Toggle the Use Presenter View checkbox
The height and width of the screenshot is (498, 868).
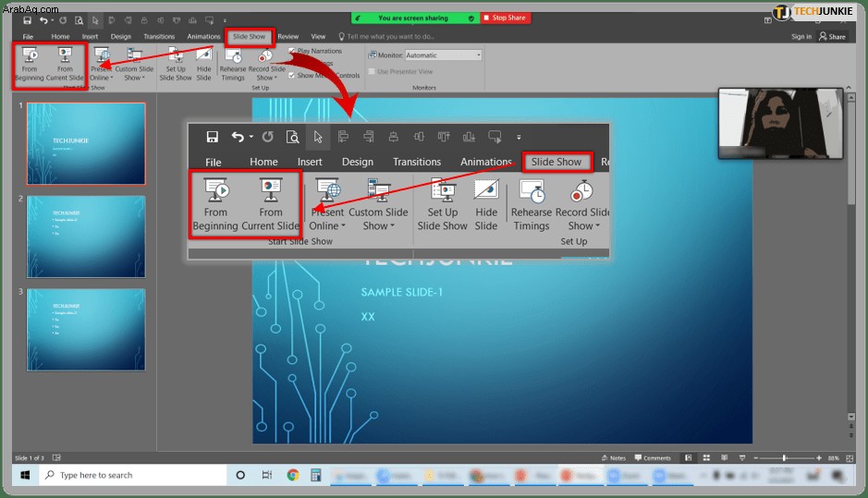pos(372,71)
